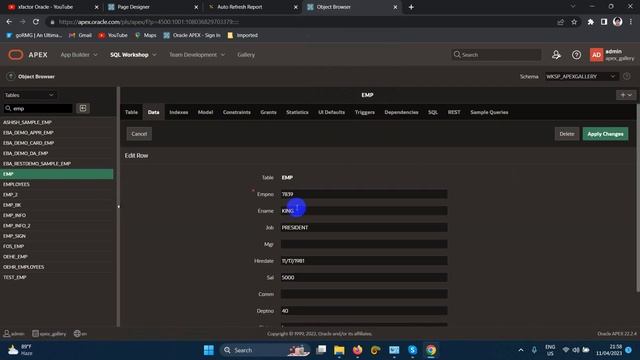Image resolution: width=640 pixels, height=360 pixels.
Task: Open the Gallery menu item
Action: coord(246,55)
